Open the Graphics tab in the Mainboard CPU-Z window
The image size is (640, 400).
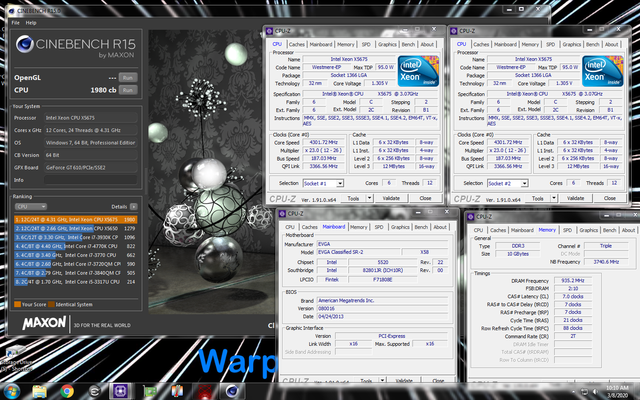400,227
